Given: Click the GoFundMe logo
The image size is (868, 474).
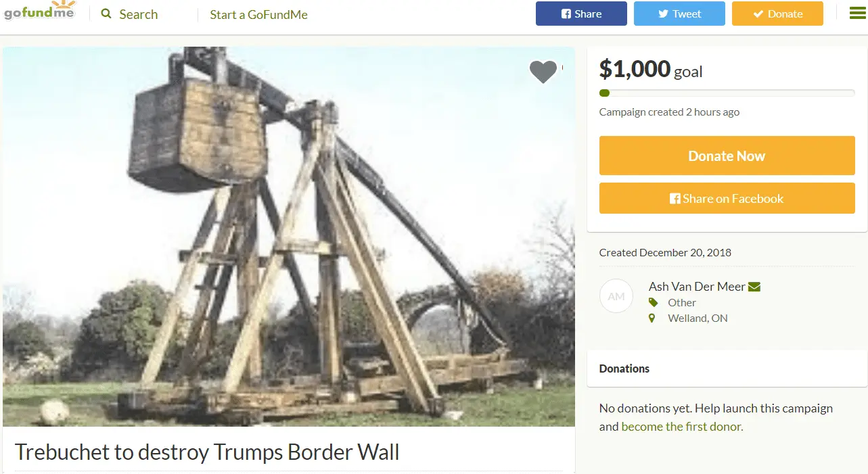Looking at the screenshot, I should (40, 12).
